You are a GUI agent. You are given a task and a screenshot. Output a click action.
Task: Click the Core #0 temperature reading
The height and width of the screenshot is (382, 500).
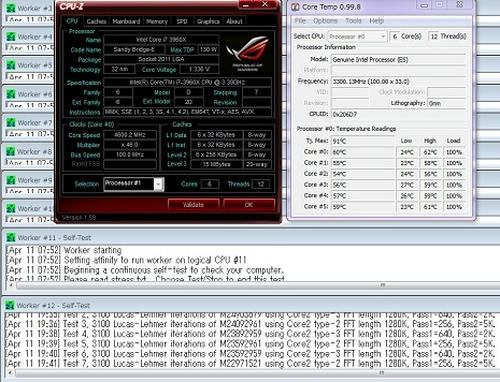363,152
